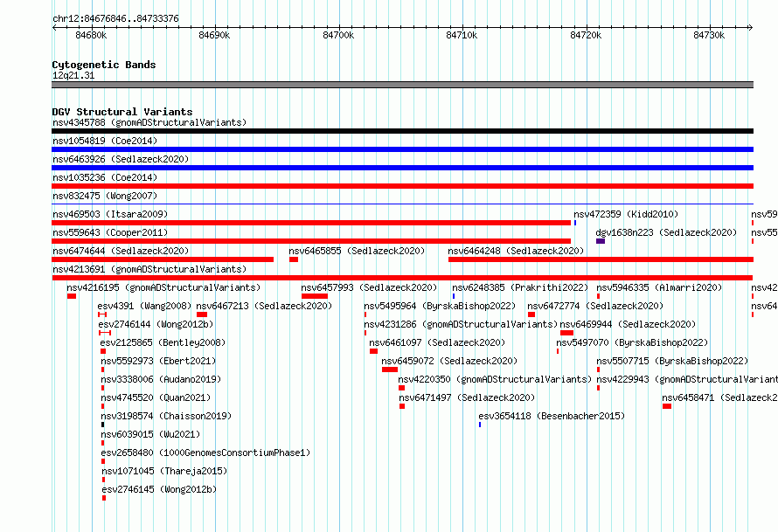This screenshot has height=532, width=778.
Task: Open nsv5497070 (ByrskaBishop2022) label
Action: (x=632, y=342)
